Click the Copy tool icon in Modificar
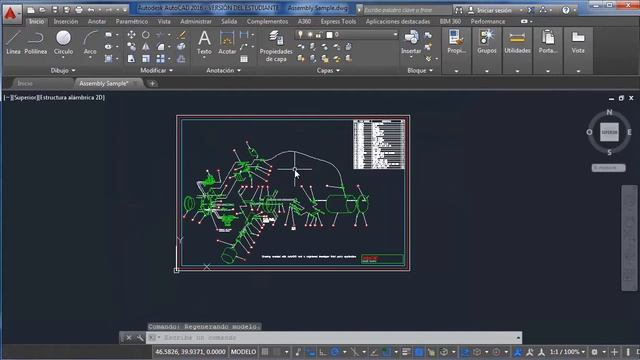The width and height of the screenshot is (640, 360). (x=131, y=47)
